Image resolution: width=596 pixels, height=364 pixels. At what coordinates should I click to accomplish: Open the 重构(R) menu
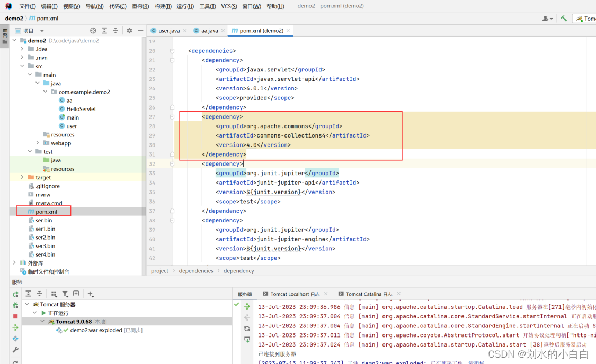pyautogui.click(x=140, y=6)
